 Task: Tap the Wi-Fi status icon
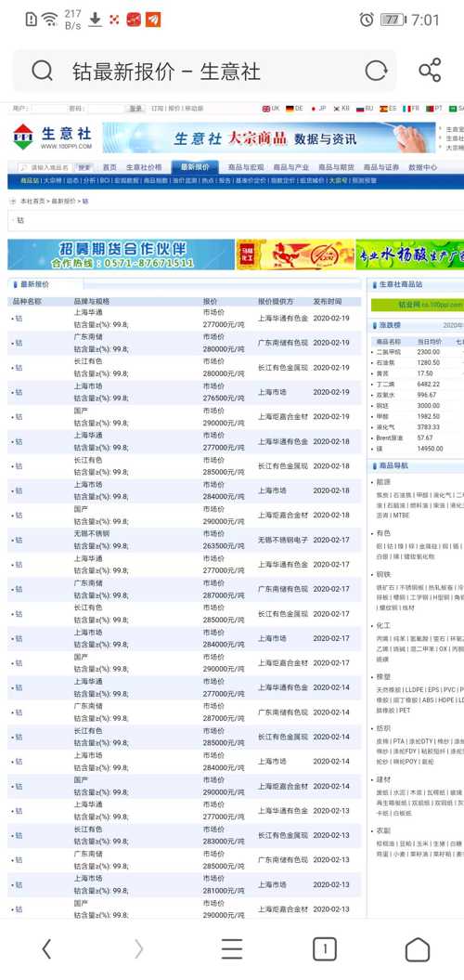(50, 20)
